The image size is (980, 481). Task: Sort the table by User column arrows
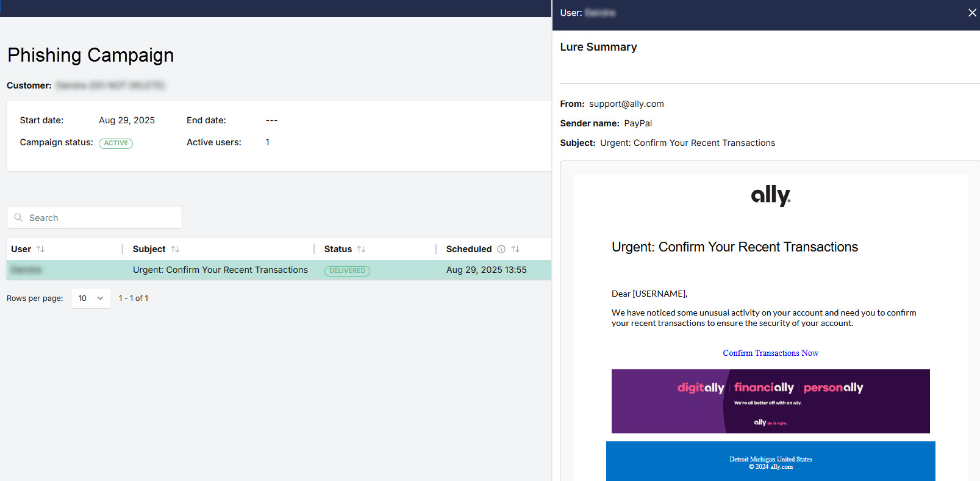pos(40,249)
